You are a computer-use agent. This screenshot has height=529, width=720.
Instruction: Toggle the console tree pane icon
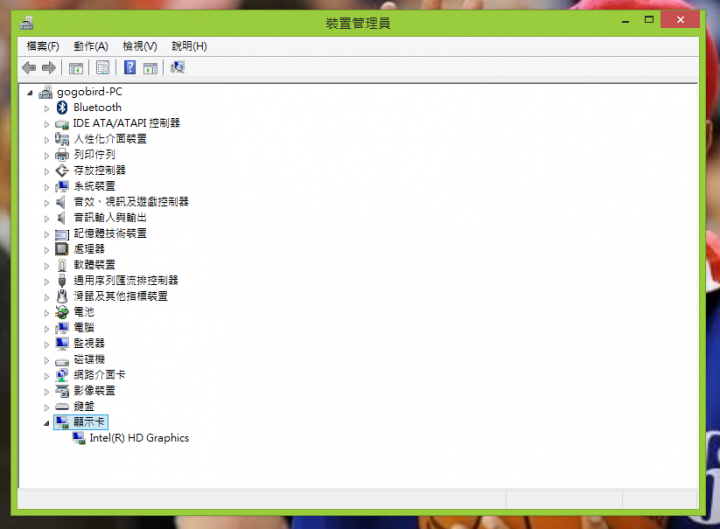76,68
